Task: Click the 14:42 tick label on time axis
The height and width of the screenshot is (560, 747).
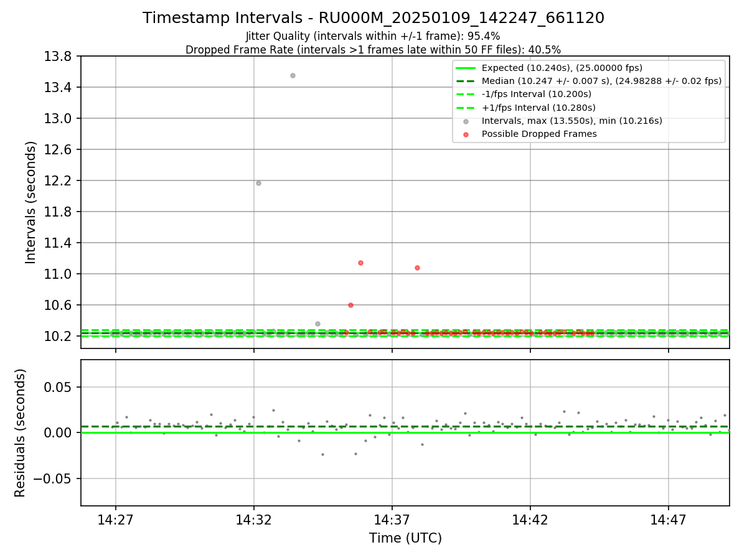Action: click(530, 519)
